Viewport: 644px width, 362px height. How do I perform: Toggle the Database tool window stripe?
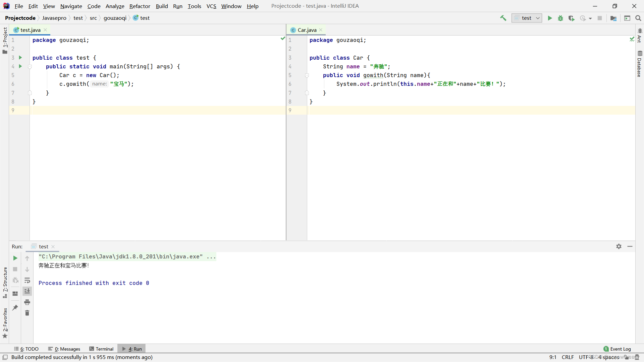tap(640, 64)
